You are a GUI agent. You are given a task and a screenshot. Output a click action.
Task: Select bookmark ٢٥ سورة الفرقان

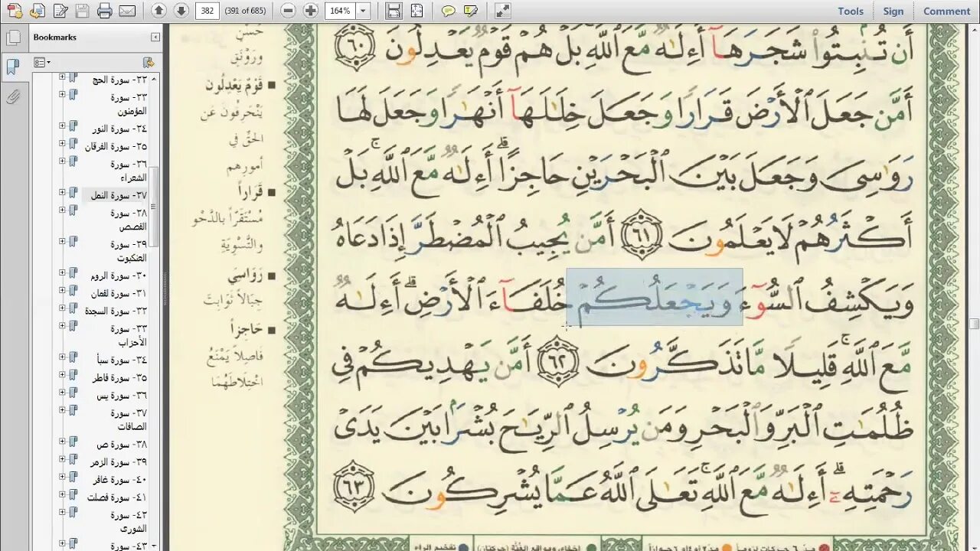pos(116,146)
